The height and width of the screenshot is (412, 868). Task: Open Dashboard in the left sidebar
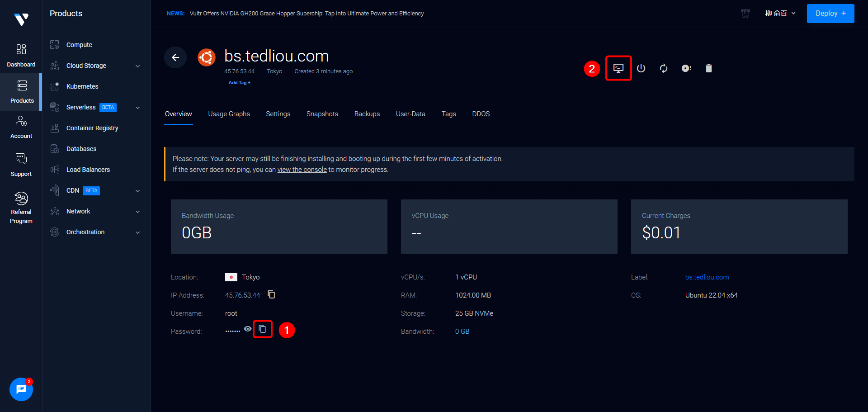coord(21,55)
